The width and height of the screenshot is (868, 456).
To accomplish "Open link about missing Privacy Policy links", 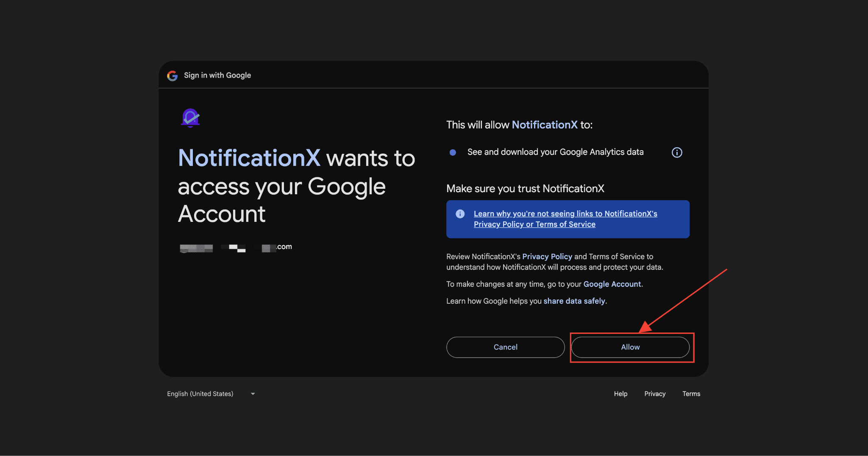I will click(x=565, y=219).
